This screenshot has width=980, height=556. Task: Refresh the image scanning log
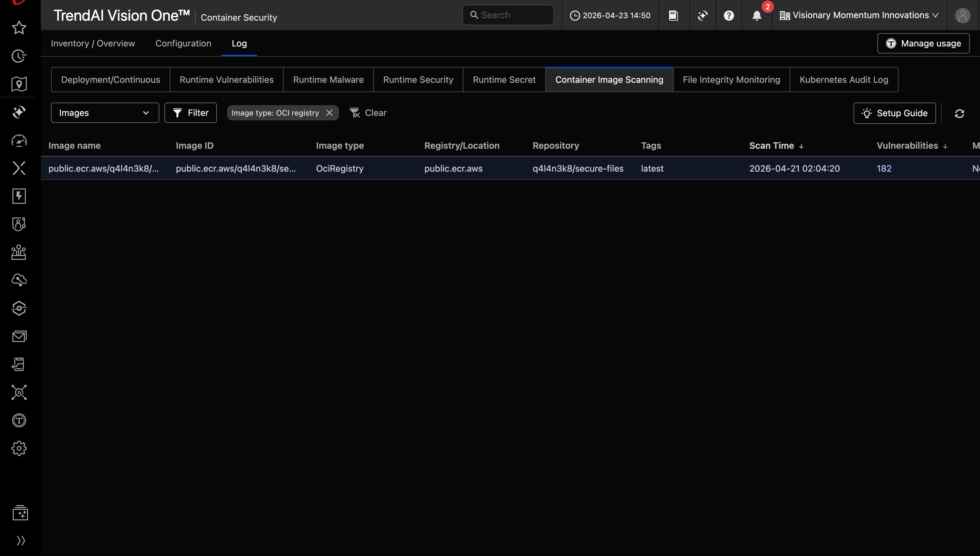pos(959,113)
